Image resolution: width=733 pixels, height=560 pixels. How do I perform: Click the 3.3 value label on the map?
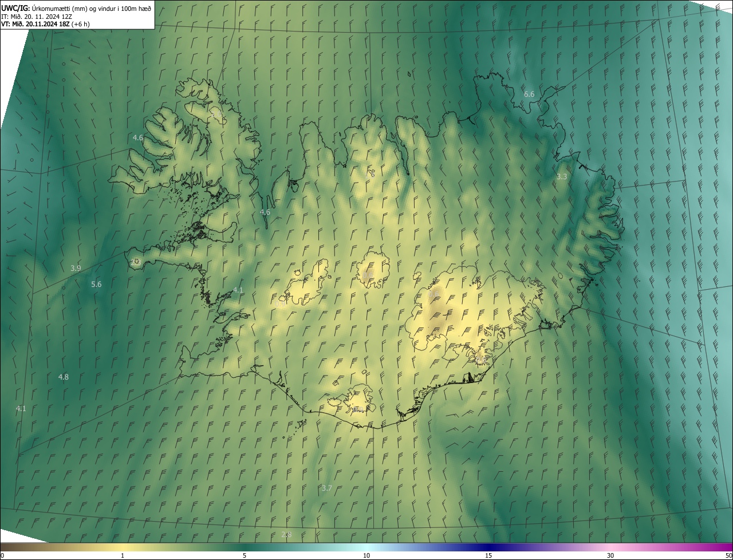tap(562, 176)
